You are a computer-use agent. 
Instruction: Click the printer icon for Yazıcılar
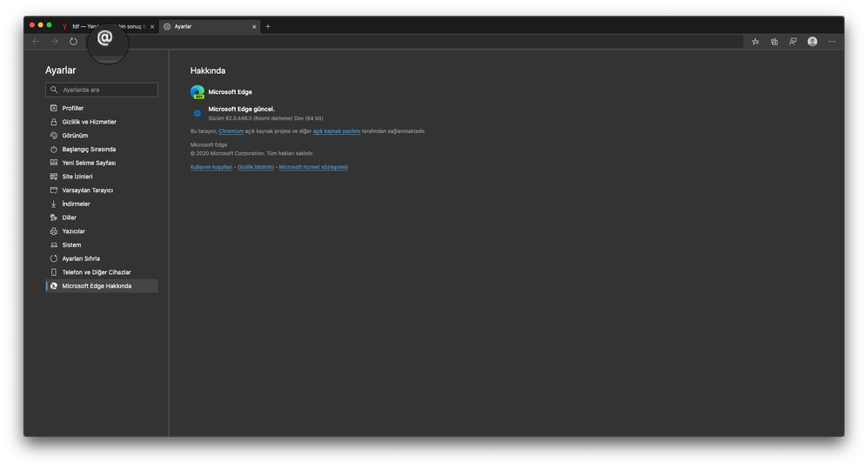click(54, 231)
